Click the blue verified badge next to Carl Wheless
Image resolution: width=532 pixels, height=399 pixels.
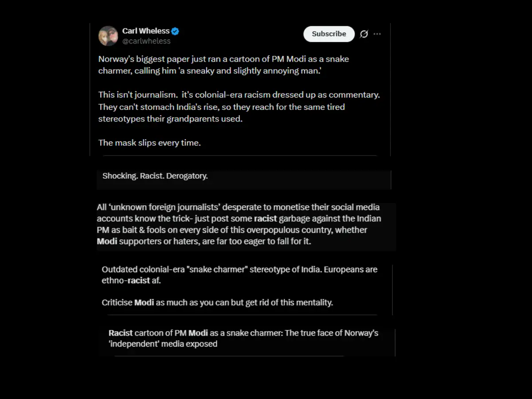[175, 31]
